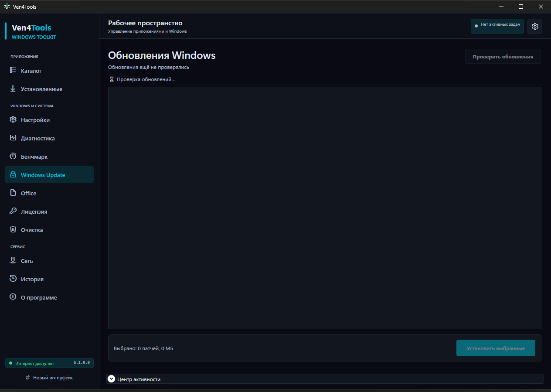Screen dimensions: 551x392
Task: Click the Ven4Tools logo title in sidebar
Action: 31,27
